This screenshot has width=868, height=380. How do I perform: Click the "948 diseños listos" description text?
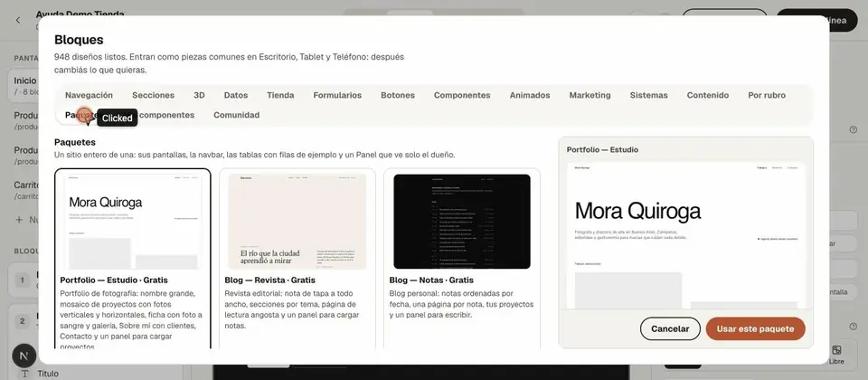[229, 63]
